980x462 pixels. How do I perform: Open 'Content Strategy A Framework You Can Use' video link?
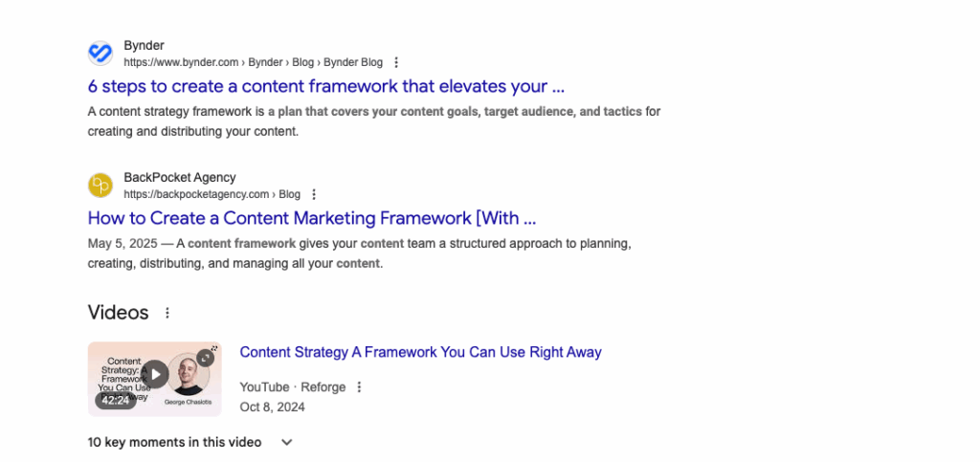coord(420,352)
